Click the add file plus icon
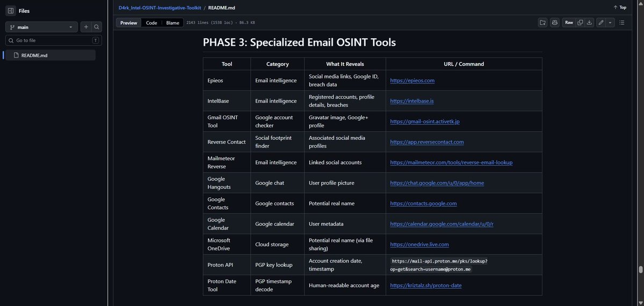 (x=86, y=27)
